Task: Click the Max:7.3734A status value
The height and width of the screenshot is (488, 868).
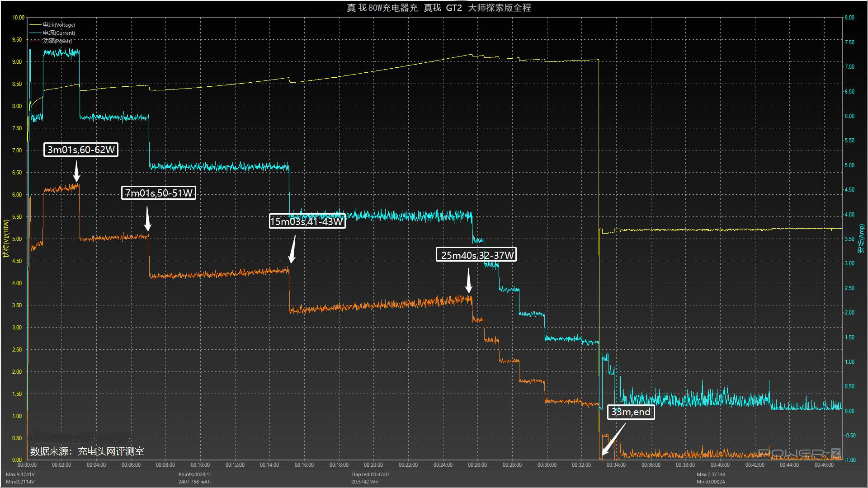Action: click(711, 474)
